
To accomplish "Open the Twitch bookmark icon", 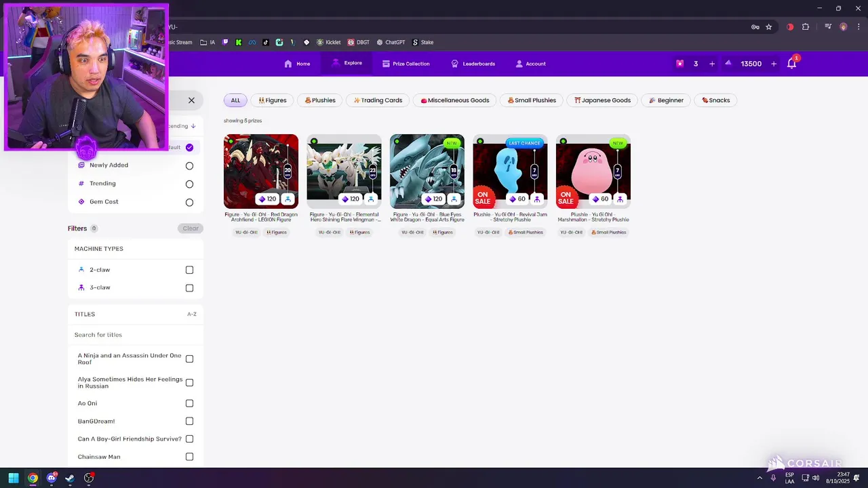I will 226,42.
